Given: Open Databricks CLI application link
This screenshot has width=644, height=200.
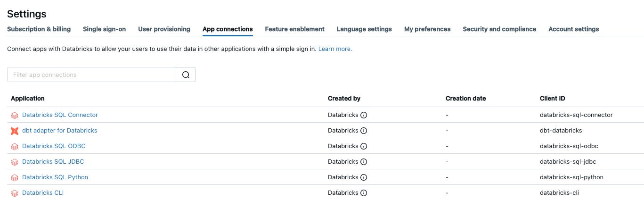Looking at the screenshot, I should (43, 193).
